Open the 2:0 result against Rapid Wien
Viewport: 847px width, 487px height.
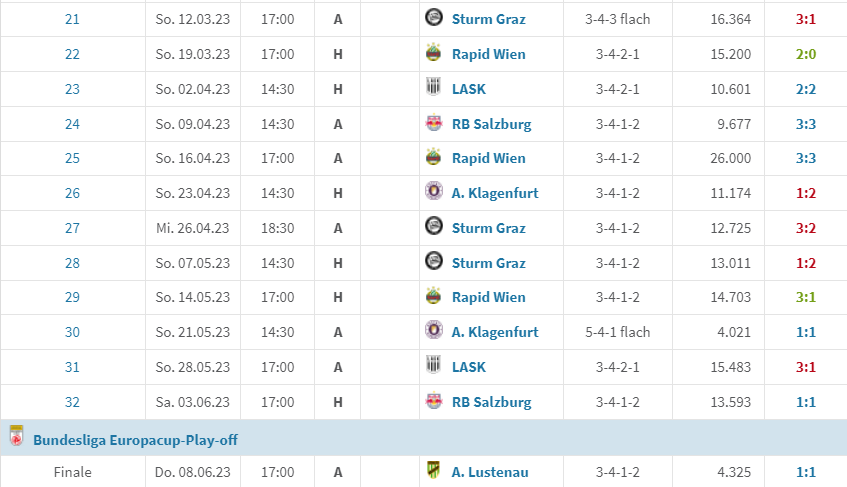(805, 54)
